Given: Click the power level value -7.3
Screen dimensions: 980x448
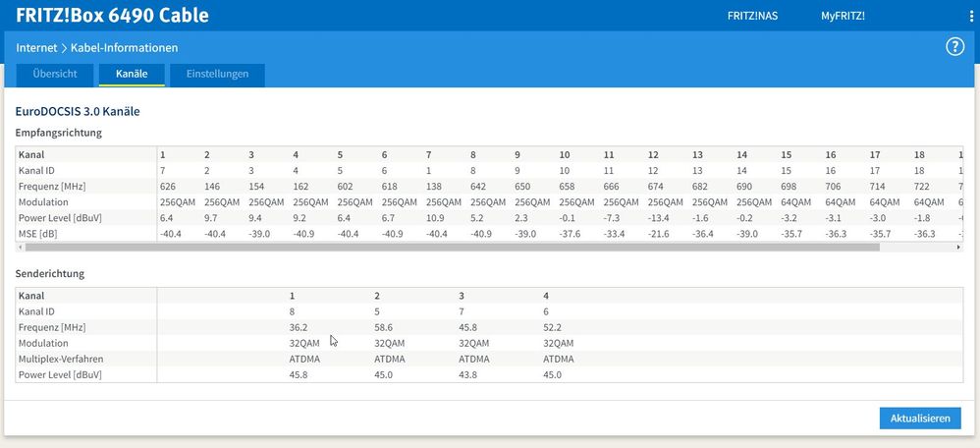Looking at the screenshot, I should (611, 218).
